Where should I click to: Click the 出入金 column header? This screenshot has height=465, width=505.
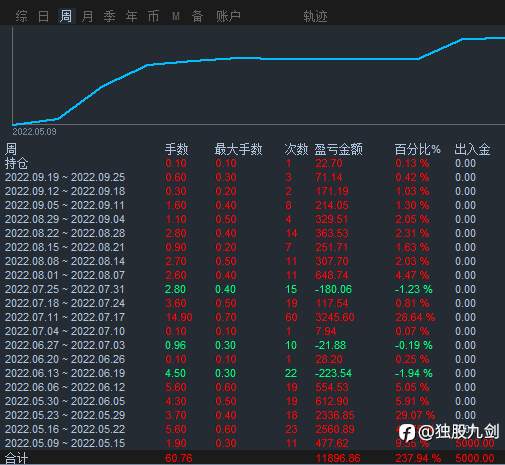[472, 149]
